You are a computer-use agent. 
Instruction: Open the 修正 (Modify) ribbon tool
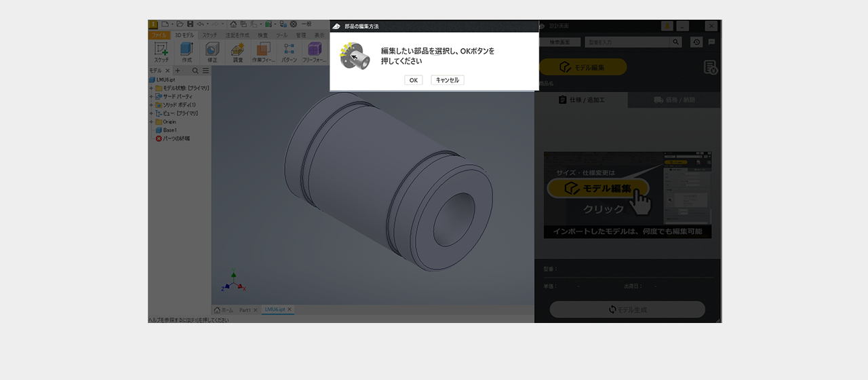coord(212,50)
